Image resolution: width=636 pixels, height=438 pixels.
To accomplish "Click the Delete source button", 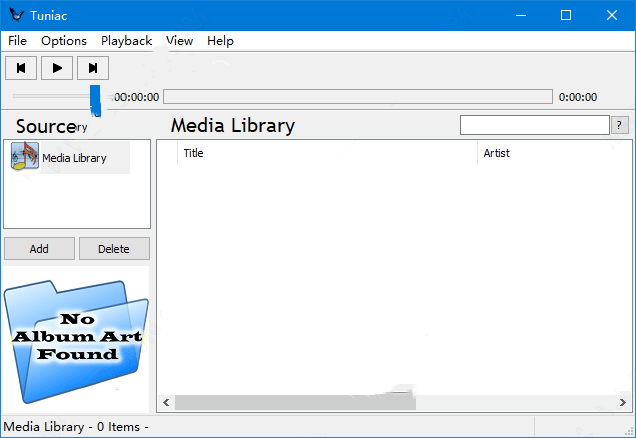I will point(114,249).
